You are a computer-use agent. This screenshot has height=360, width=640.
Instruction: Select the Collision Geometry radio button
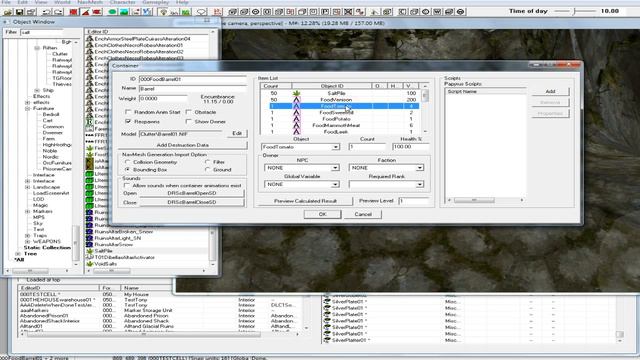tap(127, 162)
